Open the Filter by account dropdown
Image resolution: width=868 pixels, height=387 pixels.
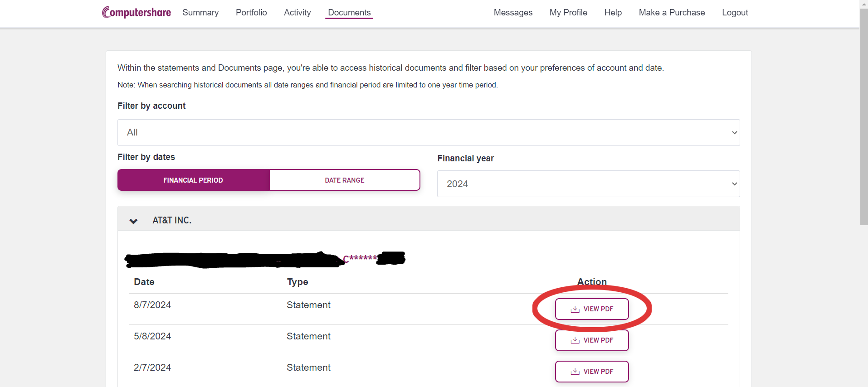pyautogui.click(x=429, y=132)
